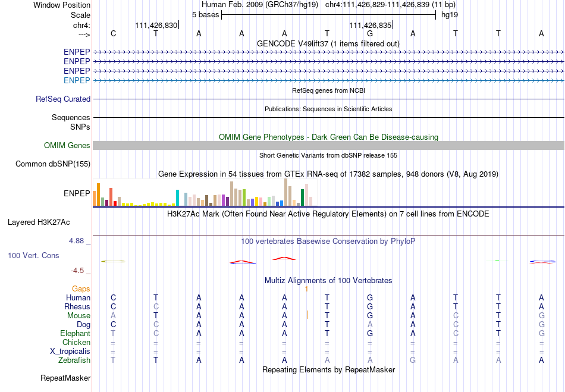Screen dimensions: 565x392
Task: Click the orange Gaps label
Action: [81, 289]
